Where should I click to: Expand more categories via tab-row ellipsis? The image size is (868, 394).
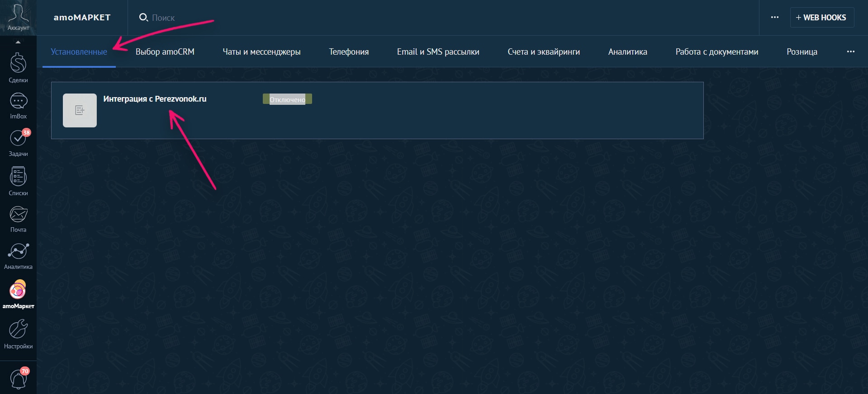pos(850,52)
